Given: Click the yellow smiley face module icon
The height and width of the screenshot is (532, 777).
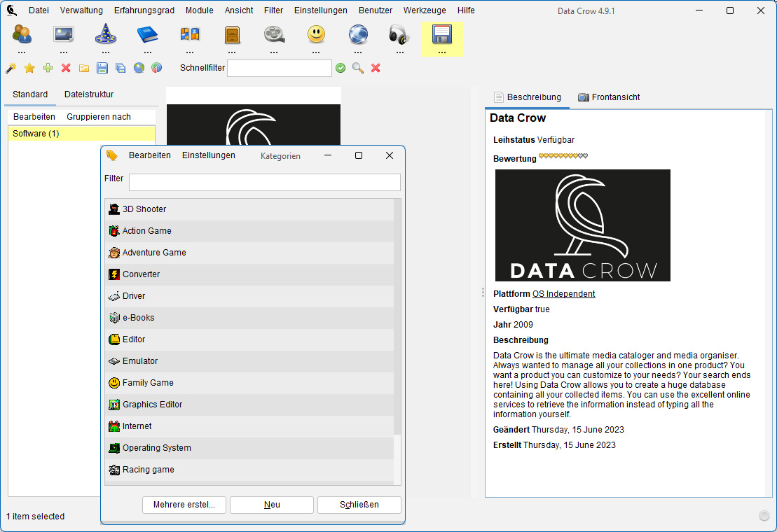Looking at the screenshot, I should [316, 34].
